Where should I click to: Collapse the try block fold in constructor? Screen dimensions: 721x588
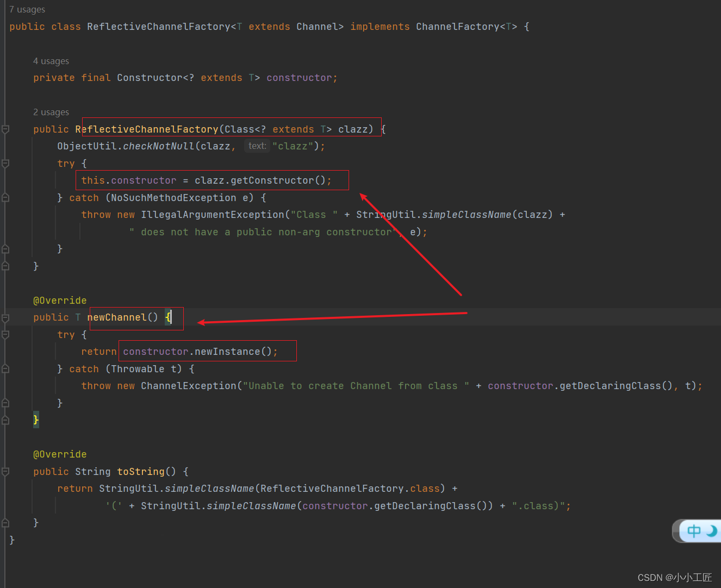click(x=5, y=164)
